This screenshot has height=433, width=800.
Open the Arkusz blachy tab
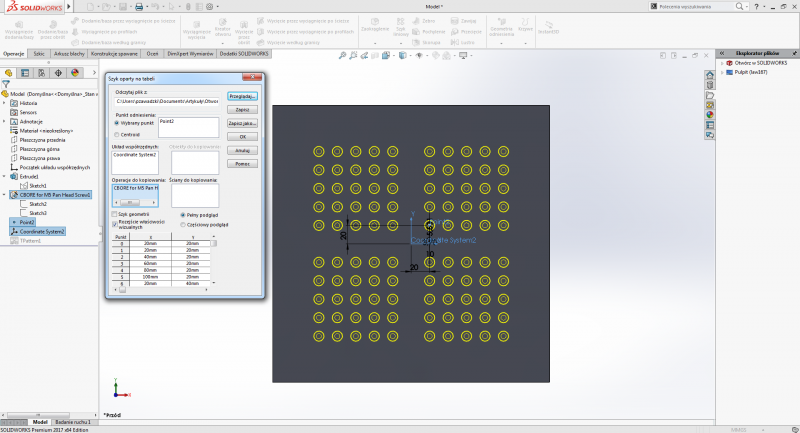tap(67, 52)
